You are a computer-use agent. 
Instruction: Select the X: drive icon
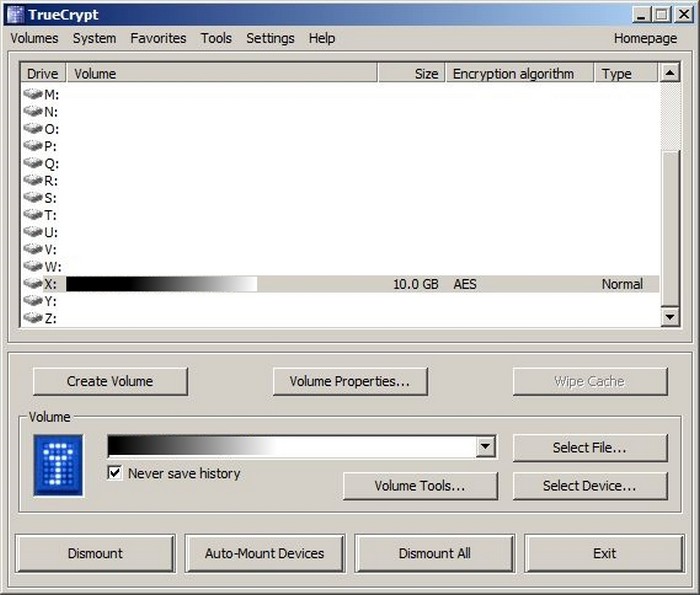33,284
